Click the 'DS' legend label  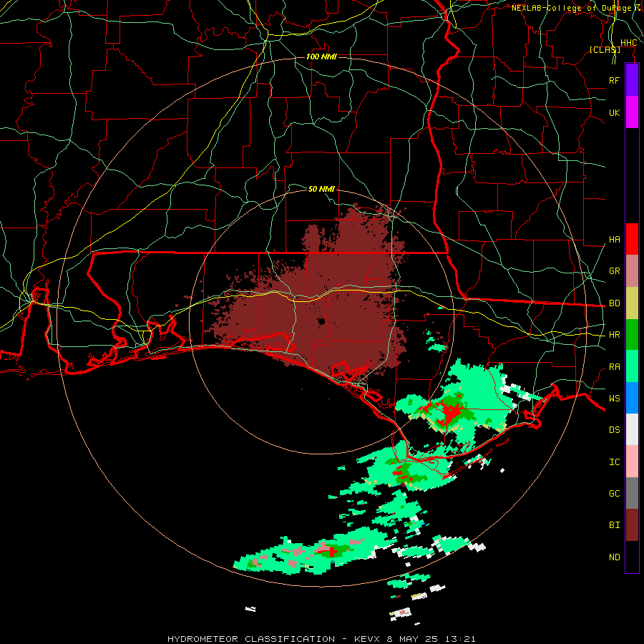point(615,430)
